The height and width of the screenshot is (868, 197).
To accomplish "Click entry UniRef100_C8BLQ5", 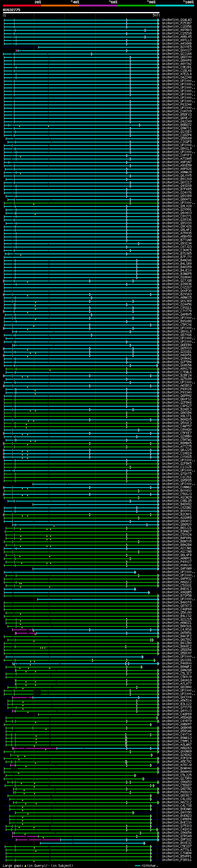I will [x=177, y=501].
